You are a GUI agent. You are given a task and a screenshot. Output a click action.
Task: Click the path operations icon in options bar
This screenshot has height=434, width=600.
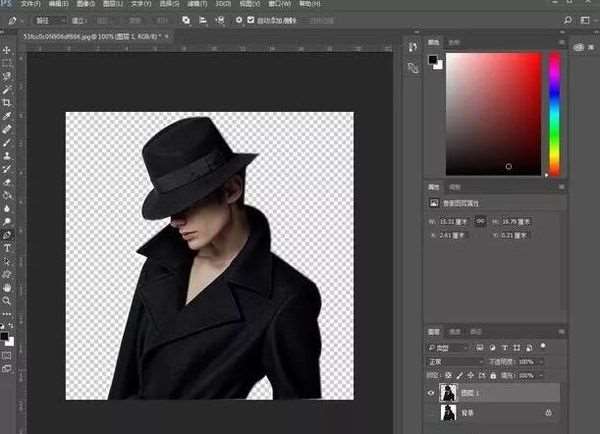[186, 20]
